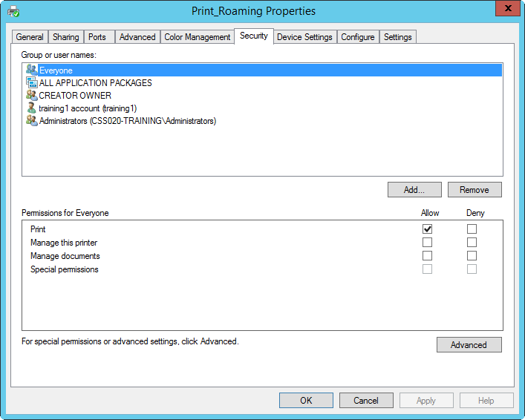Open Advanced security settings button

469,345
